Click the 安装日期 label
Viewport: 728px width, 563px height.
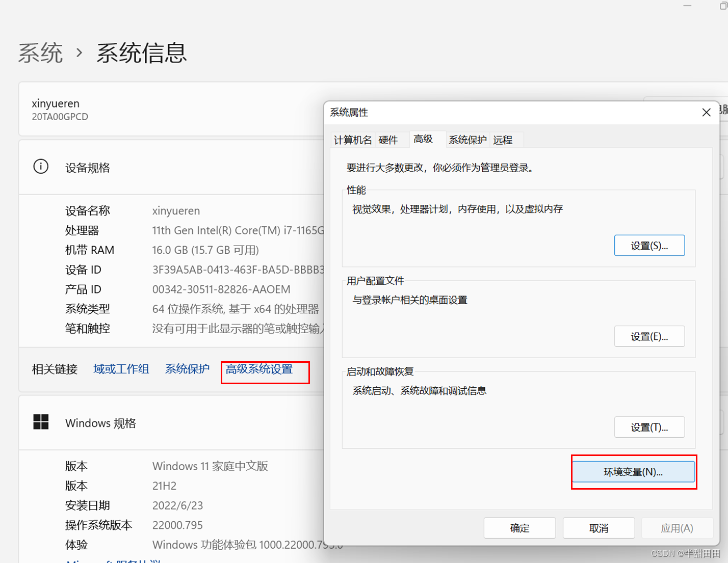(88, 505)
